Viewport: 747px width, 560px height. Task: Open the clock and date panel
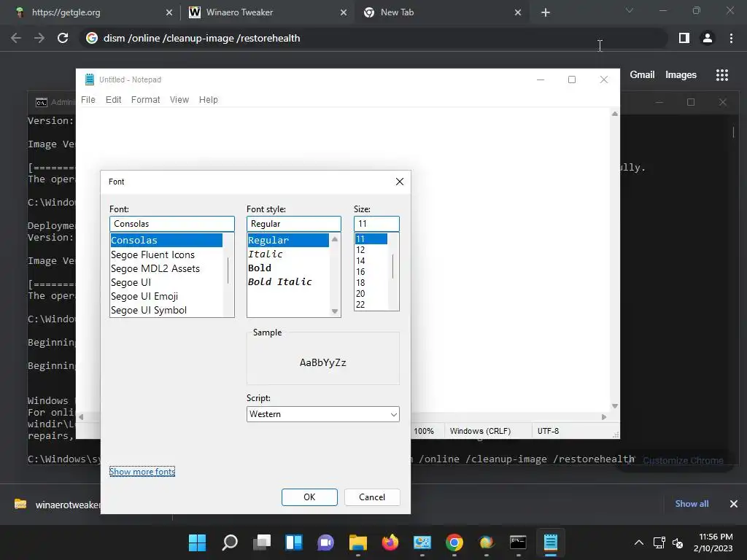[x=713, y=542]
